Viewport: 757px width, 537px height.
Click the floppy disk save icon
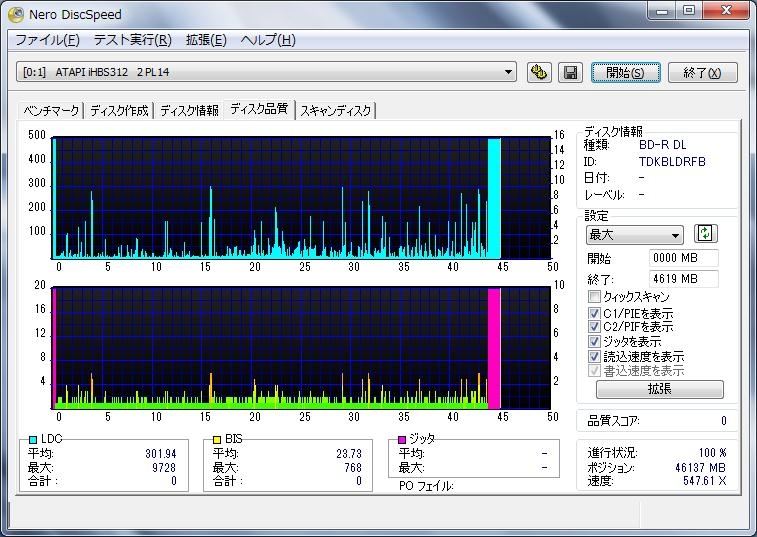point(570,72)
